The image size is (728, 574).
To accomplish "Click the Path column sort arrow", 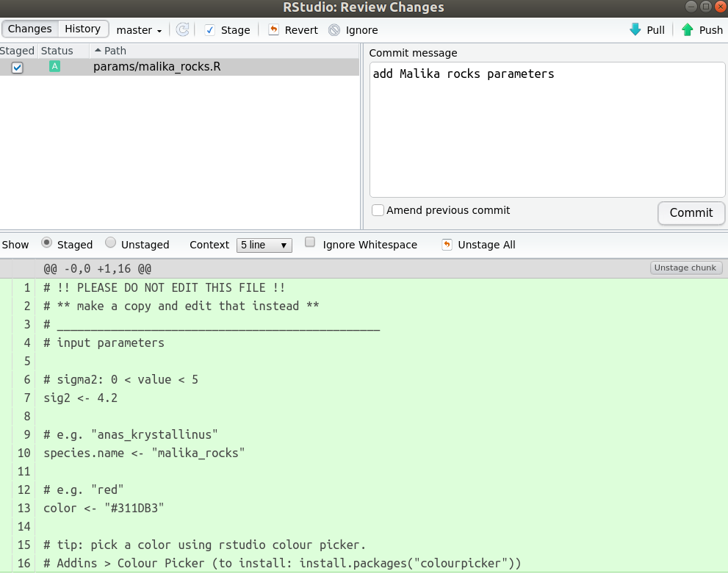I will pyautogui.click(x=98, y=51).
